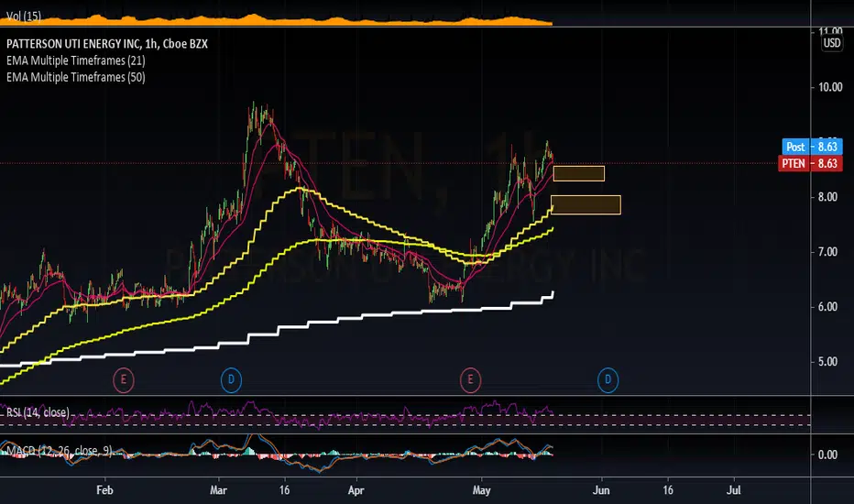Click the 10.00 price axis label
The width and height of the screenshot is (854, 504).
(830, 87)
